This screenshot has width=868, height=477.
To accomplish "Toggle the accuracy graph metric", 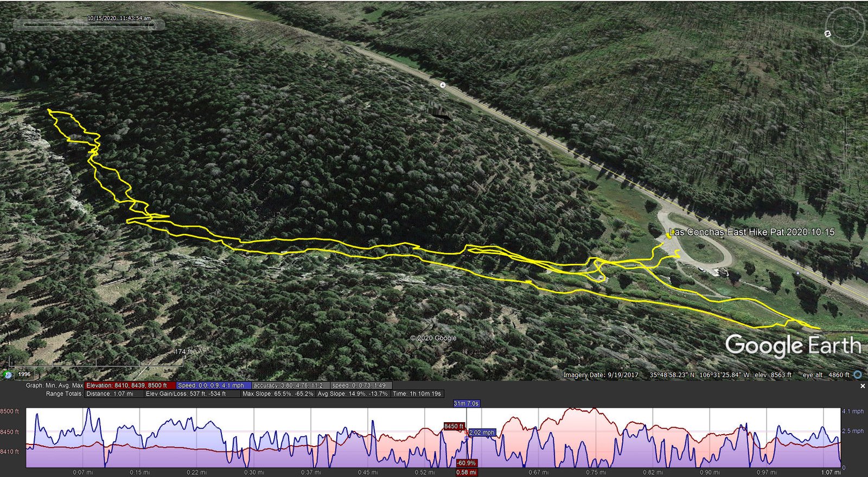I will pos(288,385).
